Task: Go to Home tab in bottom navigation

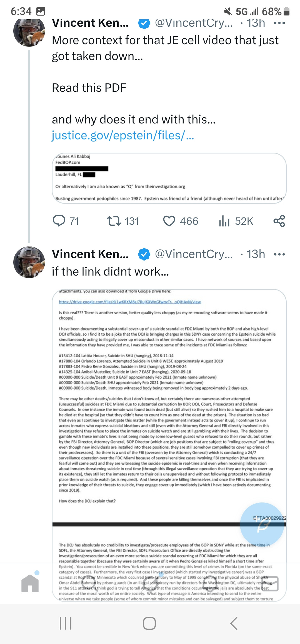Action: (30, 583)
